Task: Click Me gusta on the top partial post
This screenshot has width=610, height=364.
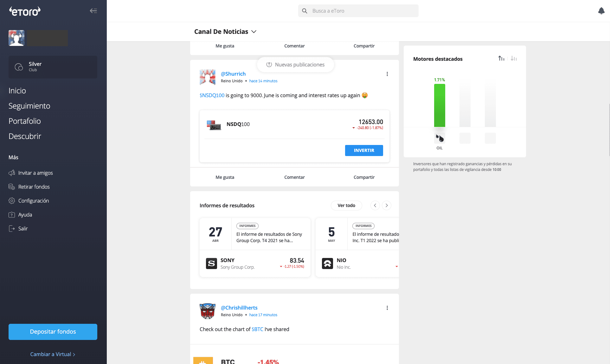Action: [x=225, y=46]
